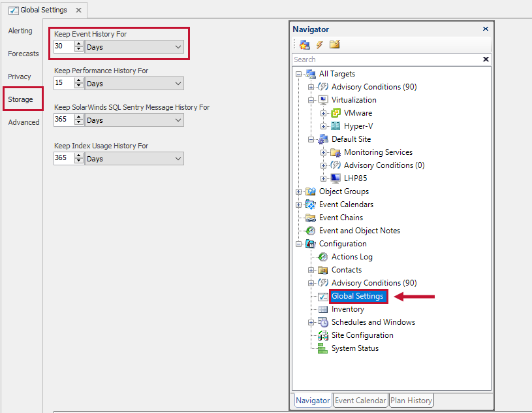Screen dimensions: 532x413
Task: Select the Contacts node icon
Action: click(x=322, y=269)
